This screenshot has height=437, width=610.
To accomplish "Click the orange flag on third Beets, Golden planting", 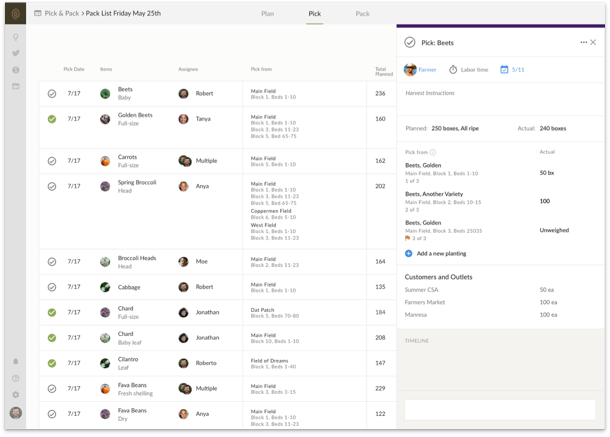I will pos(408,238).
